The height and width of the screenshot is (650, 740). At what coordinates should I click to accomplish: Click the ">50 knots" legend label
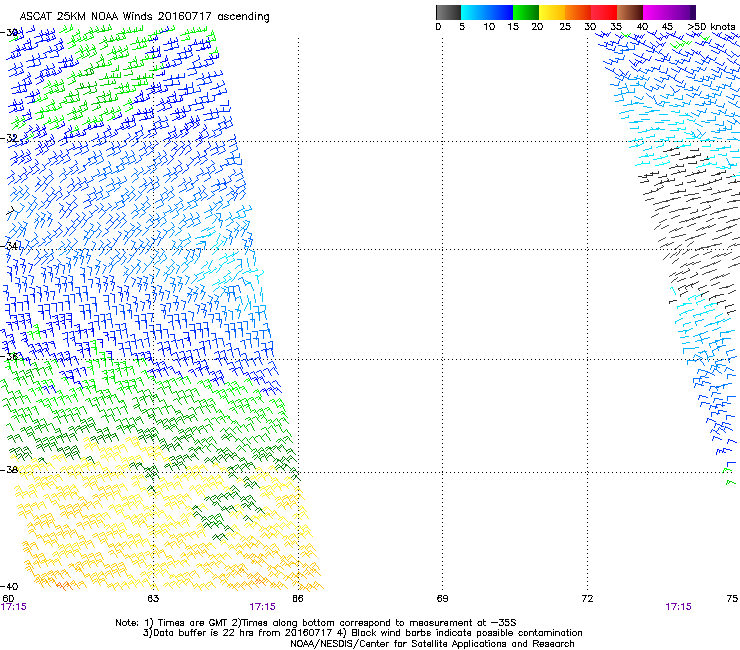tap(711, 27)
